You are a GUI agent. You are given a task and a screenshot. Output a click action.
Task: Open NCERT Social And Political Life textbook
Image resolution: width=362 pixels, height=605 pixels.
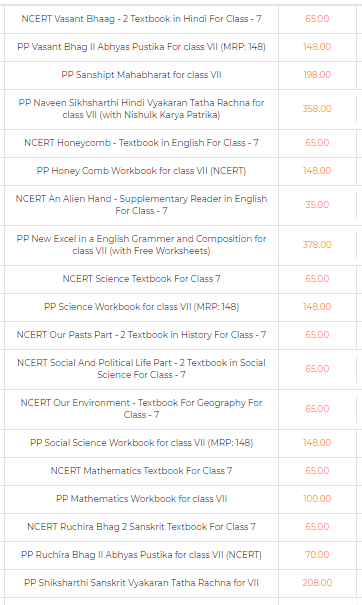(x=141, y=368)
